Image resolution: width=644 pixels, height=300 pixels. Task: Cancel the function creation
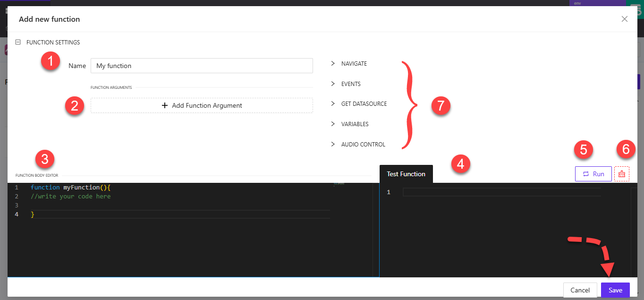[x=580, y=290]
